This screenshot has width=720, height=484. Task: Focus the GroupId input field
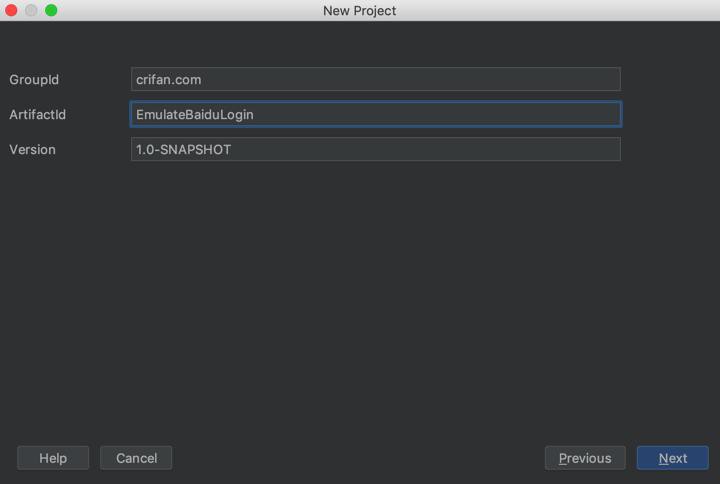(x=375, y=79)
